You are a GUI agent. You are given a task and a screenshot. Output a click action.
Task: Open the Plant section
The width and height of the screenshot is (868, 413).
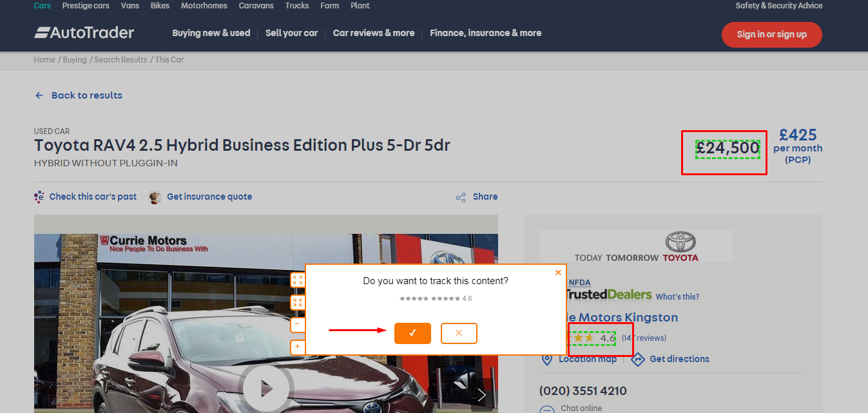(360, 6)
